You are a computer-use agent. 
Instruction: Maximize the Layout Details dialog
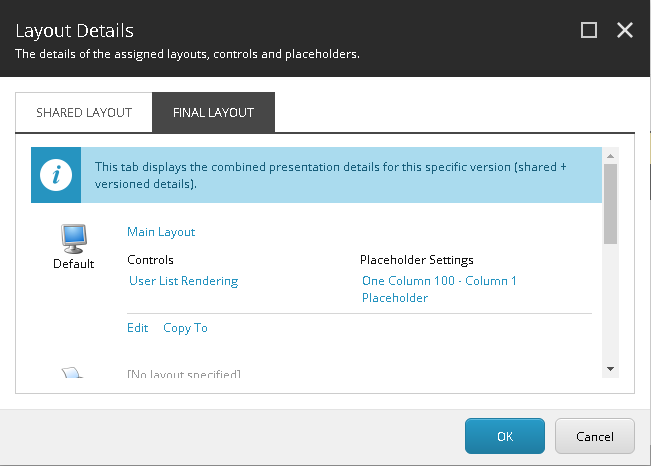(589, 30)
